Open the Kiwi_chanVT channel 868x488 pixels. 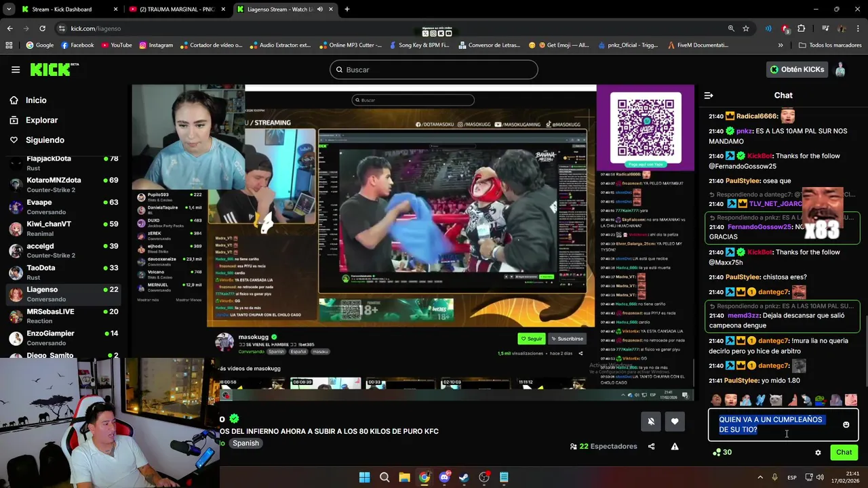click(62, 228)
